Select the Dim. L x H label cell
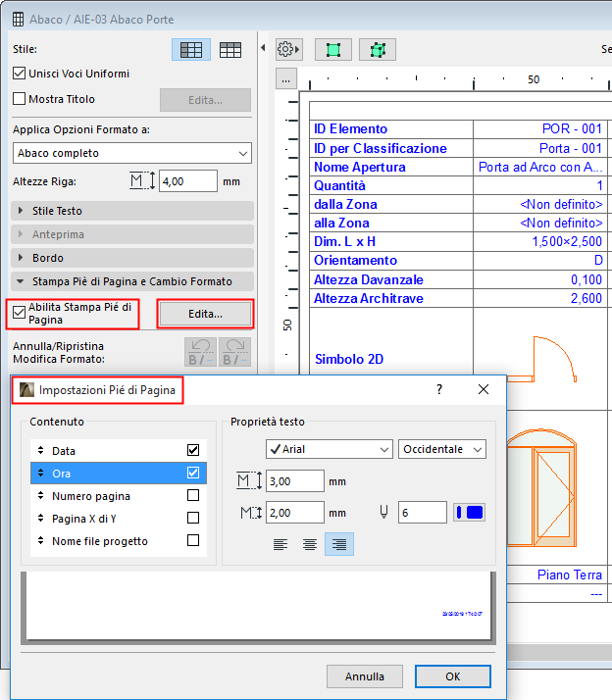Screen dimensions: 612x700 (x=391, y=241)
